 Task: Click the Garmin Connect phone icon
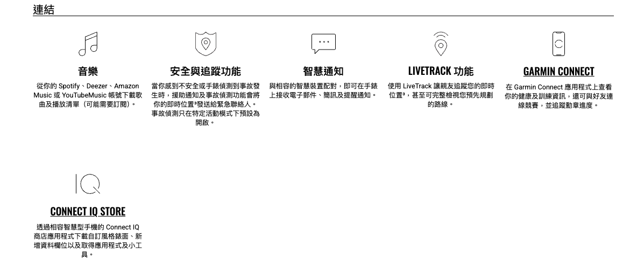558,44
